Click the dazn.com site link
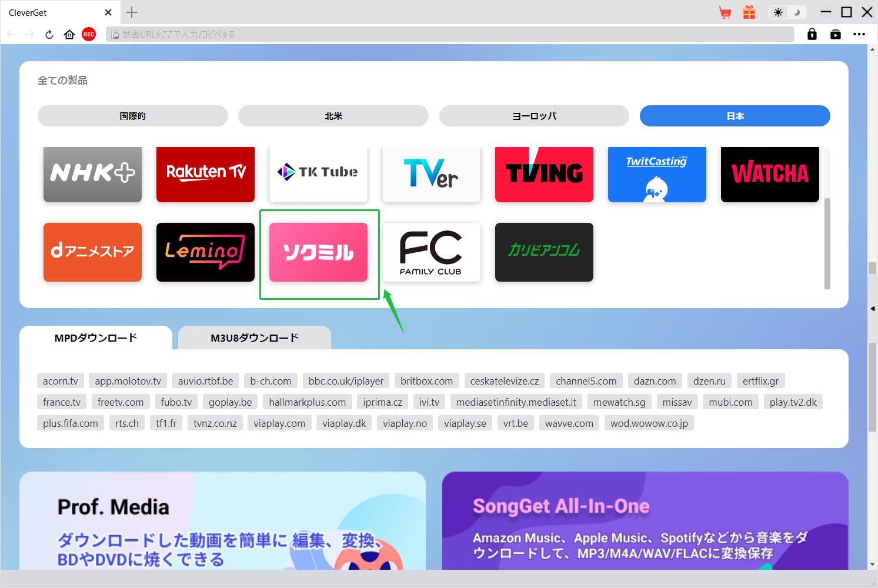 [655, 381]
